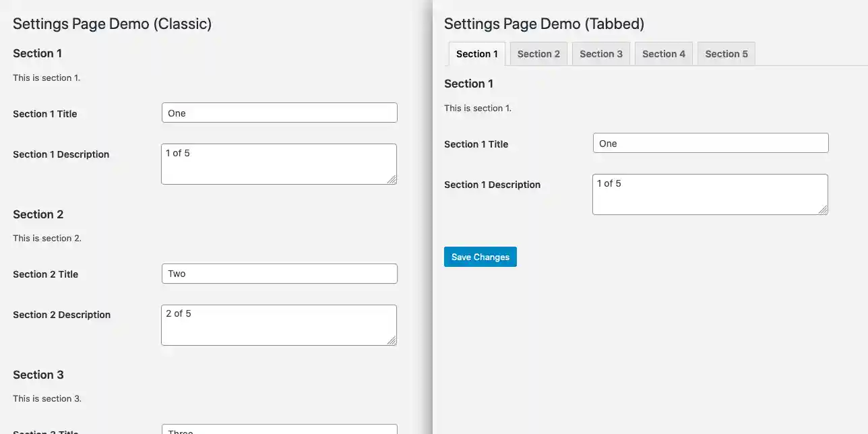This screenshot has width=868, height=434.
Task: Click the 'Settings Page Demo (Classic)' heading
Action: (113, 24)
